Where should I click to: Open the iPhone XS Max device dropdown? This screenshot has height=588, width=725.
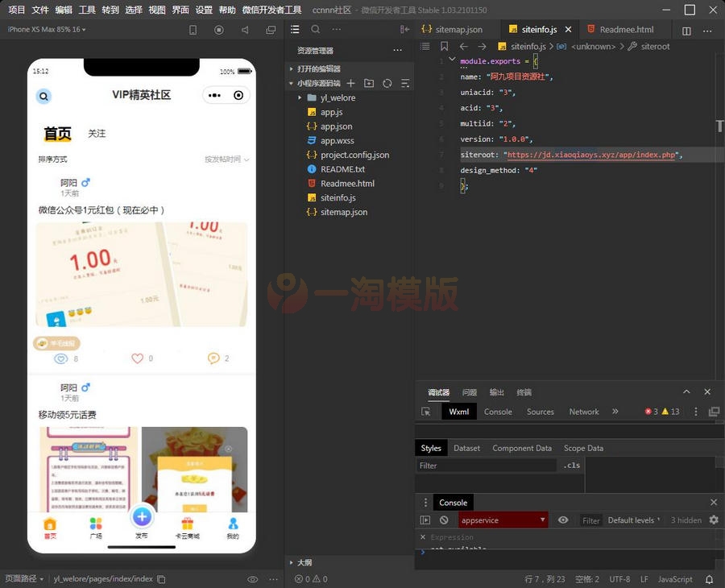[x=46, y=29]
